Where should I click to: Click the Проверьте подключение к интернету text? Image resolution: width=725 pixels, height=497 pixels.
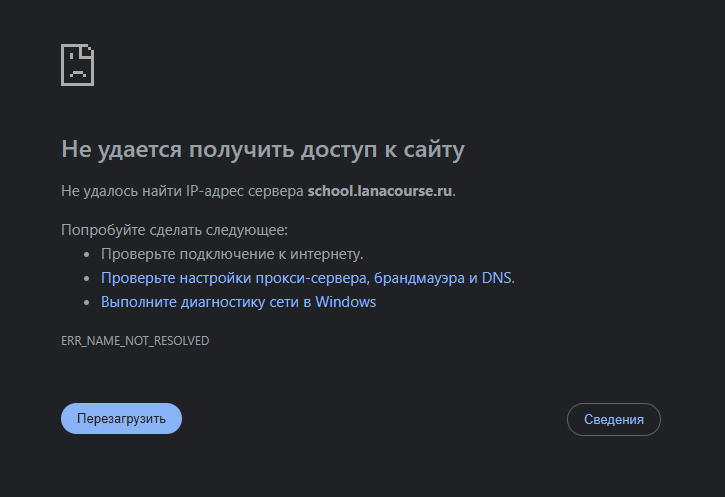pos(232,254)
